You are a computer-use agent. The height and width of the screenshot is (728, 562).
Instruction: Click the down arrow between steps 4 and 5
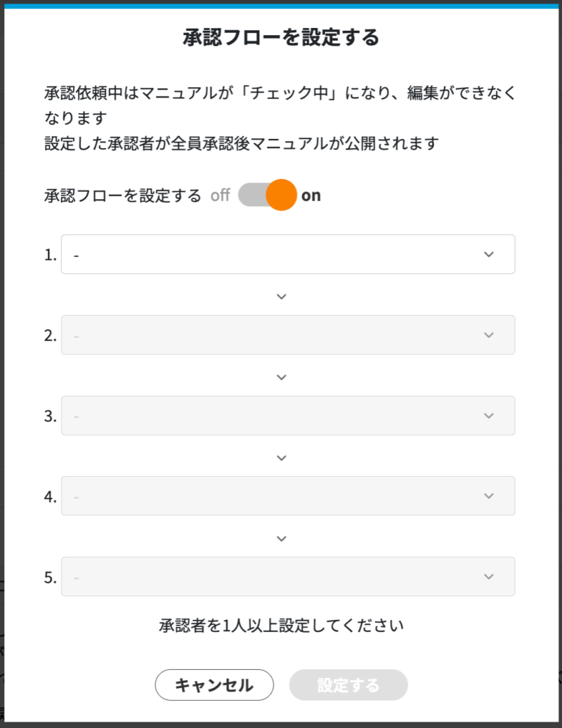tap(281, 538)
